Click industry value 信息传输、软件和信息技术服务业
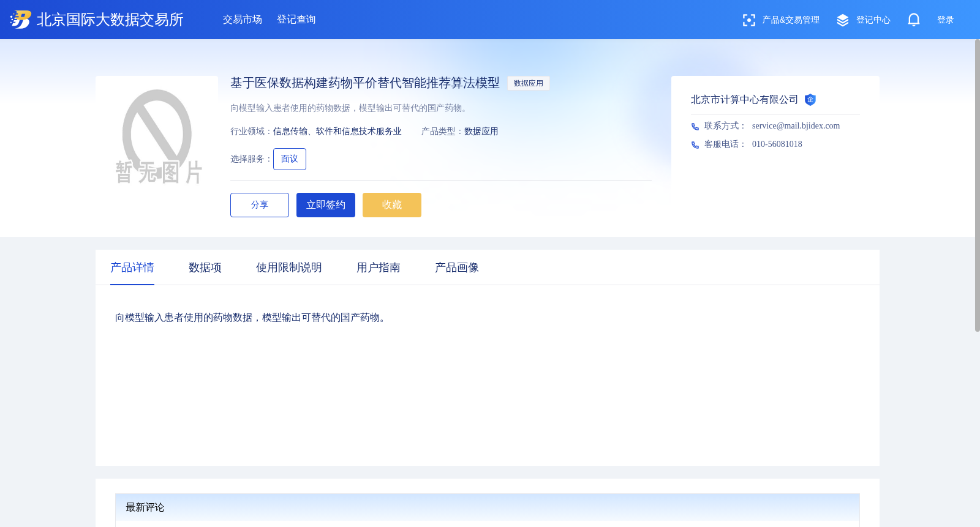Viewport: 980px width, 527px height. (x=337, y=132)
